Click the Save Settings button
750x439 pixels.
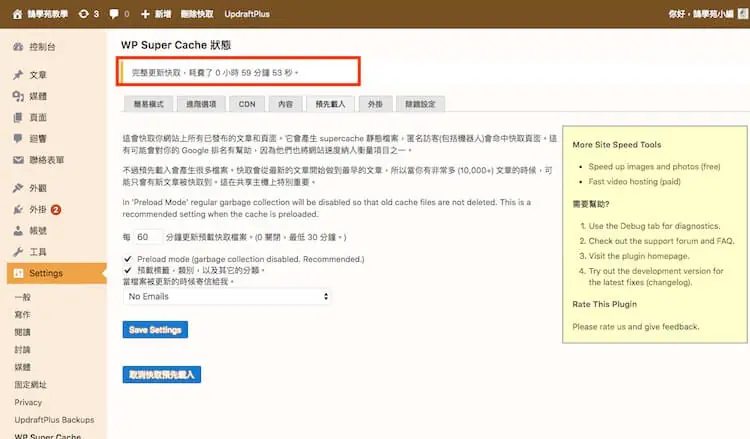pyautogui.click(x=155, y=329)
